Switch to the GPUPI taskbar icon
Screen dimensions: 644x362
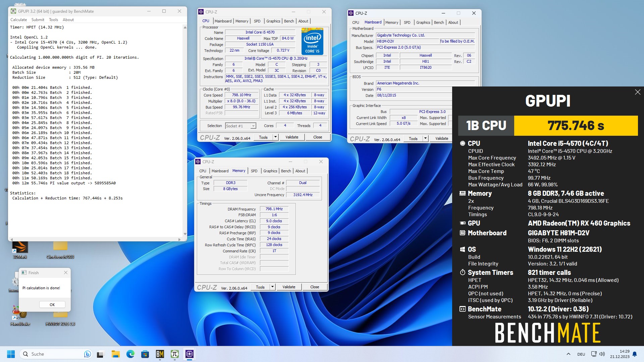[x=174, y=354]
